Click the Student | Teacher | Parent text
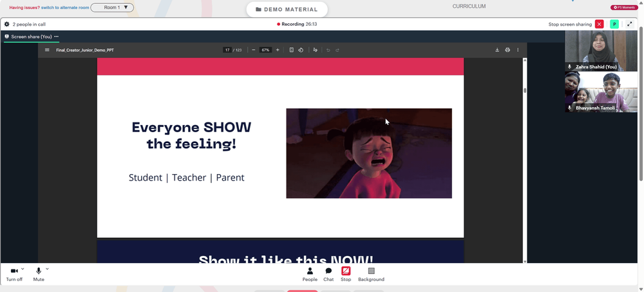The height and width of the screenshot is (292, 644). (x=187, y=178)
